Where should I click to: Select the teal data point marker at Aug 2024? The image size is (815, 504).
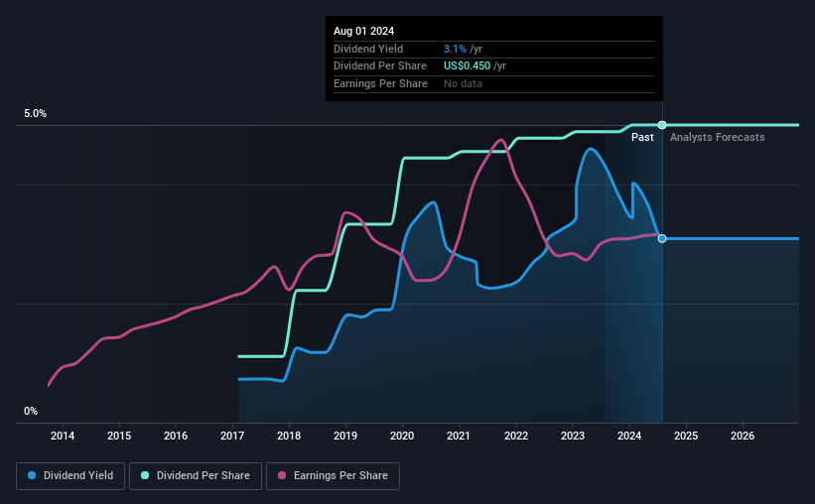tap(662, 125)
